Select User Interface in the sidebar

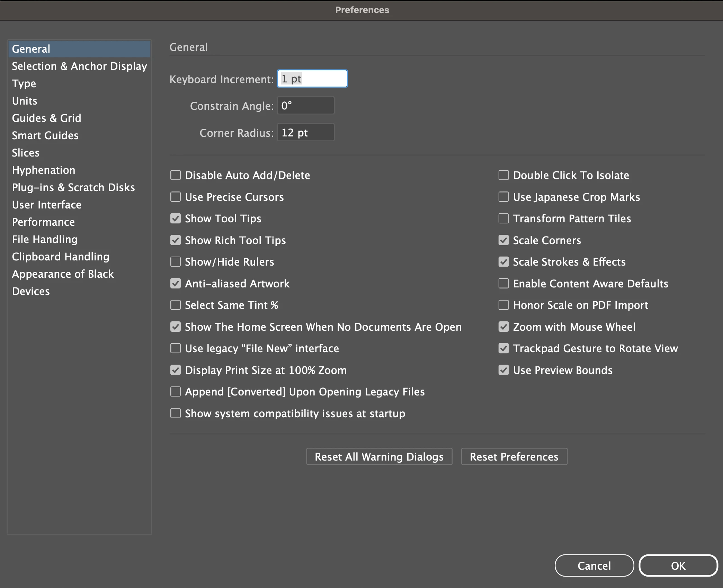pyautogui.click(x=46, y=205)
